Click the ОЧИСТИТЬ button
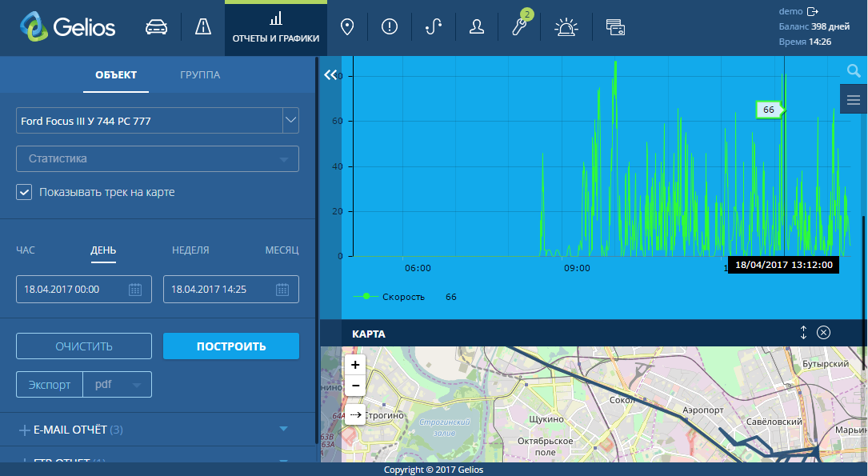 (84, 346)
